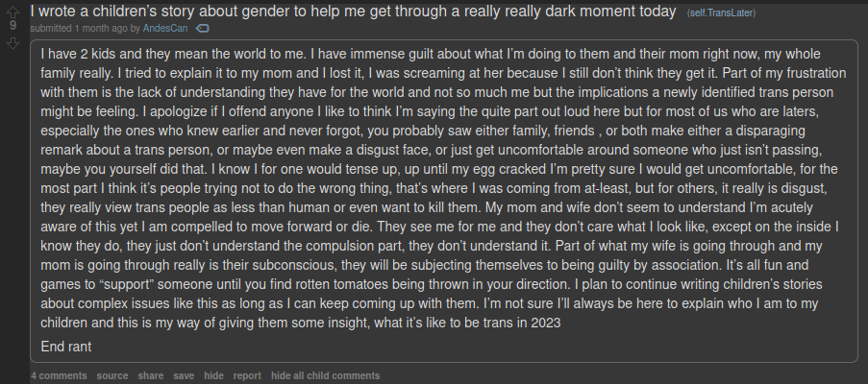
Task: Save this post
Action: [184, 375]
